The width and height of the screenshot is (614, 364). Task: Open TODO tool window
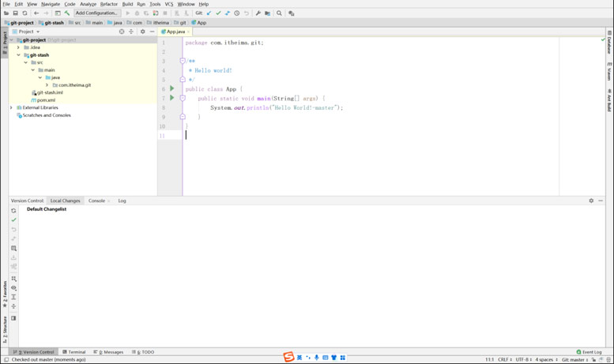pos(143,352)
